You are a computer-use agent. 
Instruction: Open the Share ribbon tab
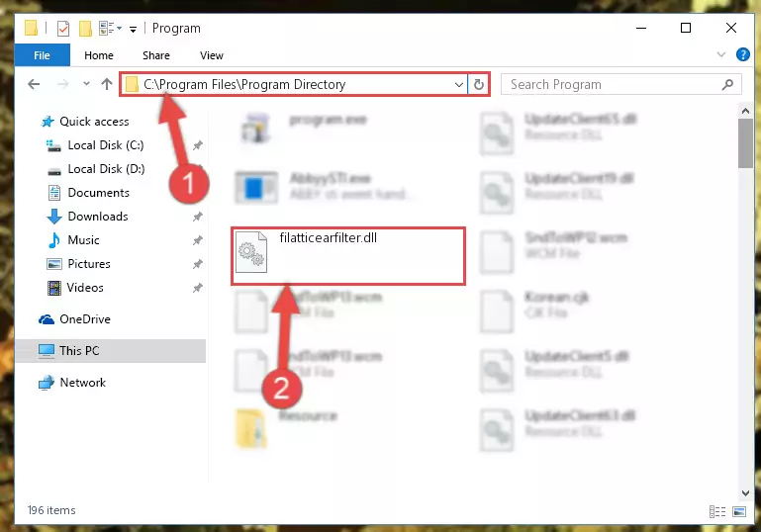(155, 55)
